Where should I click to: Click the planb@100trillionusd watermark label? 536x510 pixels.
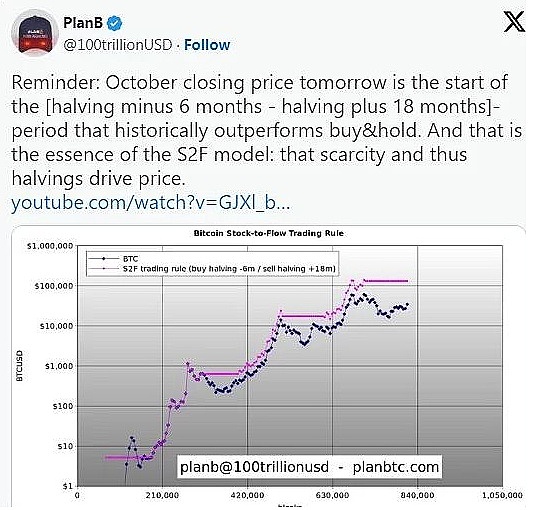254,467
